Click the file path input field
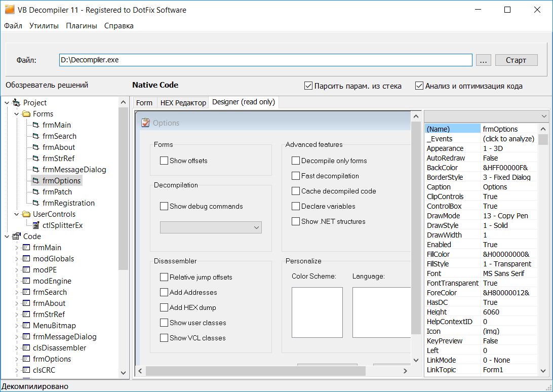 tap(265, 60)
